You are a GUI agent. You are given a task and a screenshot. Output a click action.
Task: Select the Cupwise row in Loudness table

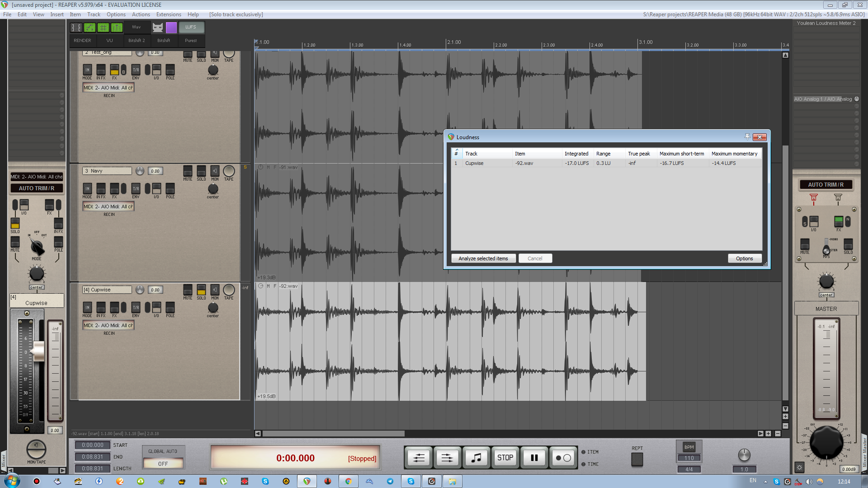tap(606, 163)
